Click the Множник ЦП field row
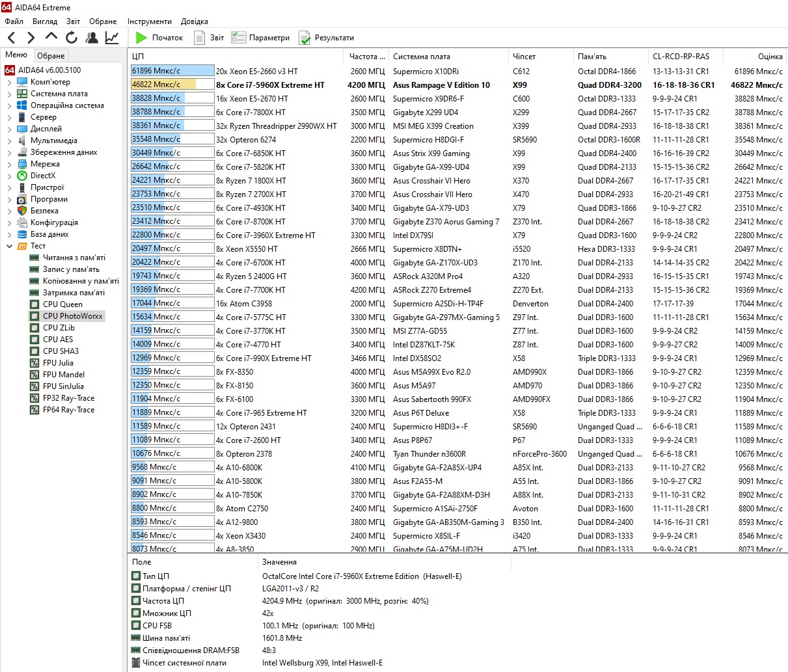 (202, 613)
